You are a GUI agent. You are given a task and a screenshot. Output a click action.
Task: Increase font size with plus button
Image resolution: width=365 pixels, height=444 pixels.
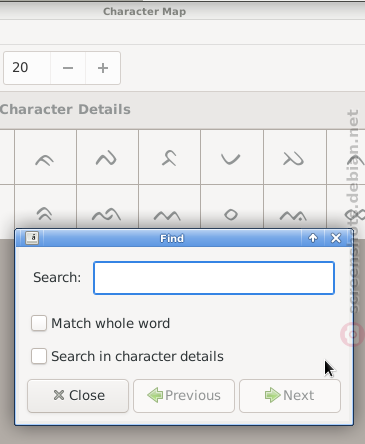[103, 68]
